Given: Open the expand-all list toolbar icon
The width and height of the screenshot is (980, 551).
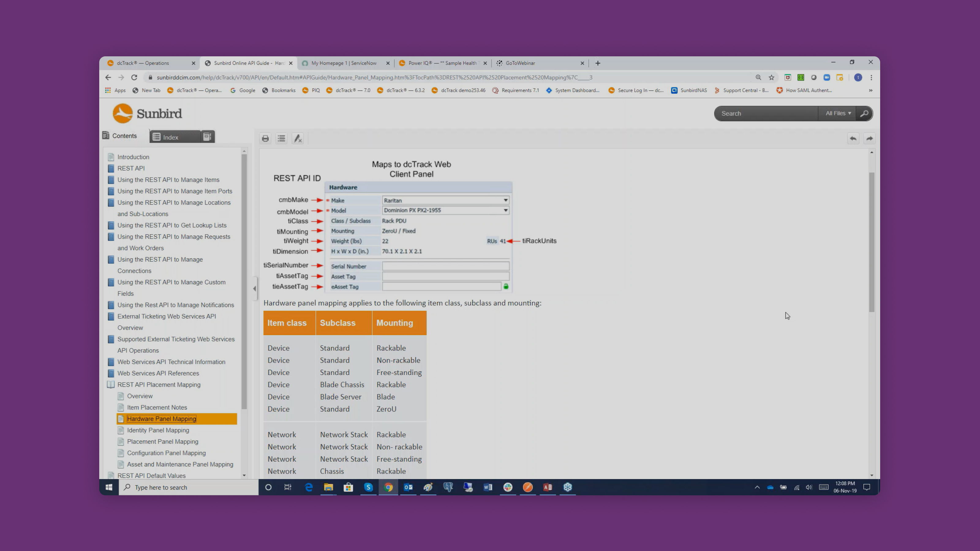Looking at the screenshot, I should tap(281, 138).
